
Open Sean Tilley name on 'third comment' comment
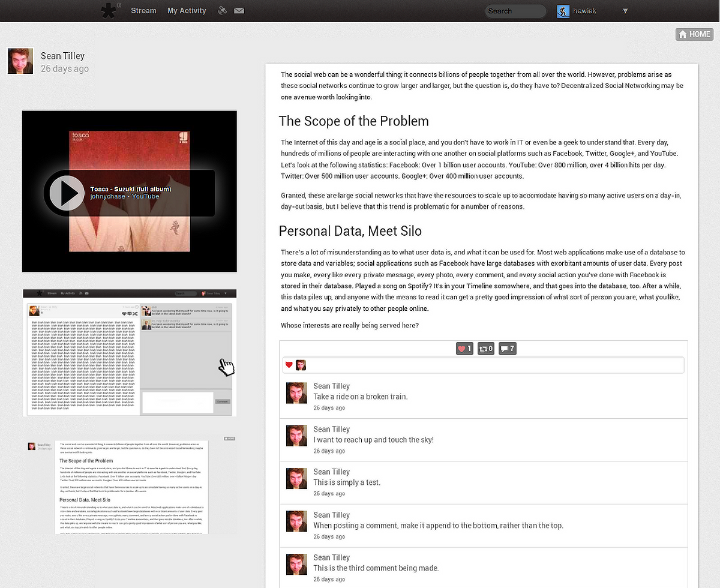[x=332, y=557]
